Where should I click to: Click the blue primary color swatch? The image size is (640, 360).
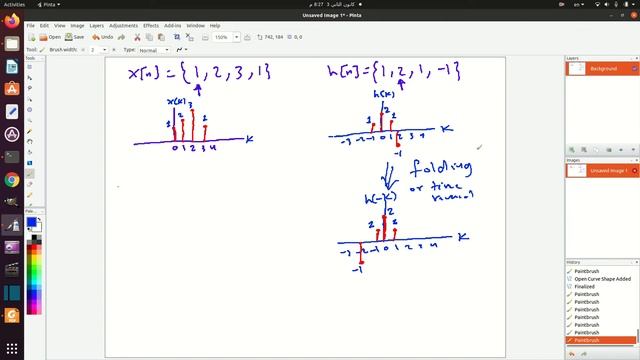coord(31,222)
